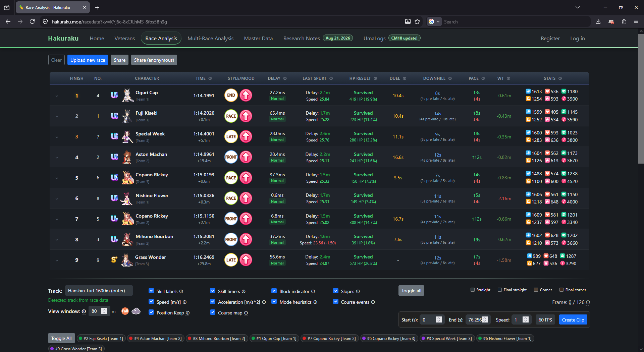The height and width of the screenshot is (352, 644).
Task: Click the Log in link
Action: 578,39
